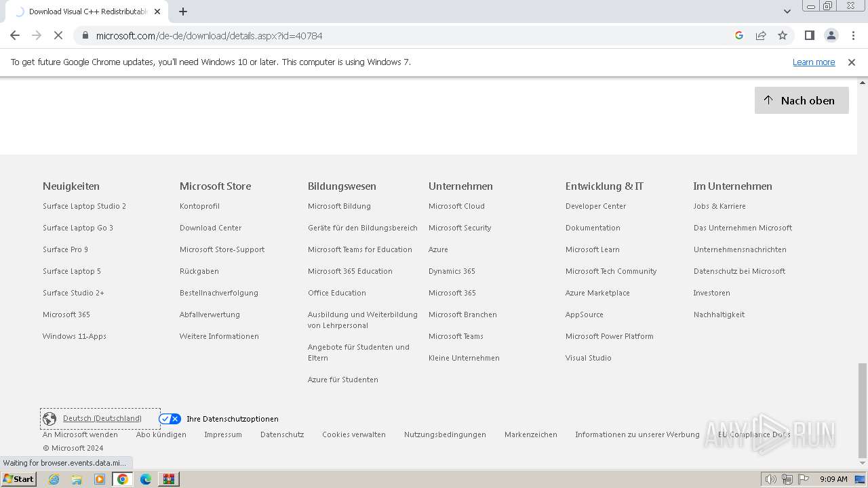Open the Learn more link
This screenshot has height=488, width=868.
[x=814, y=62]
